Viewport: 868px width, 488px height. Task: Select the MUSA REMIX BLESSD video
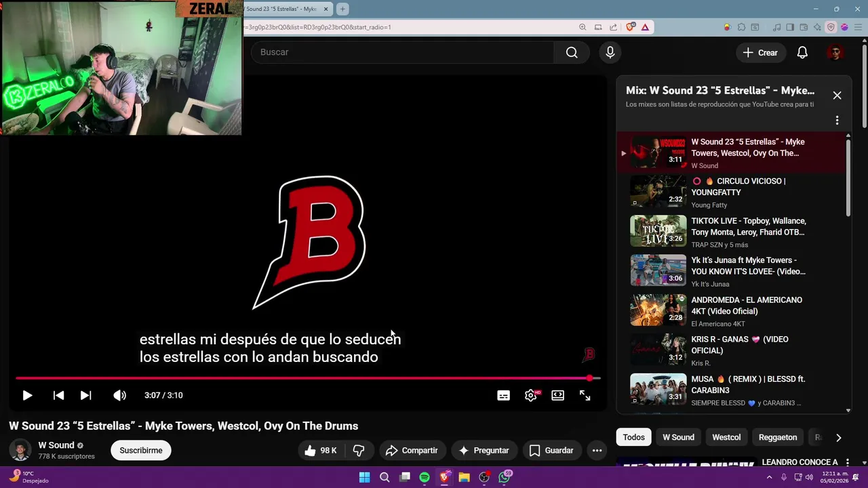pos(732,390)
